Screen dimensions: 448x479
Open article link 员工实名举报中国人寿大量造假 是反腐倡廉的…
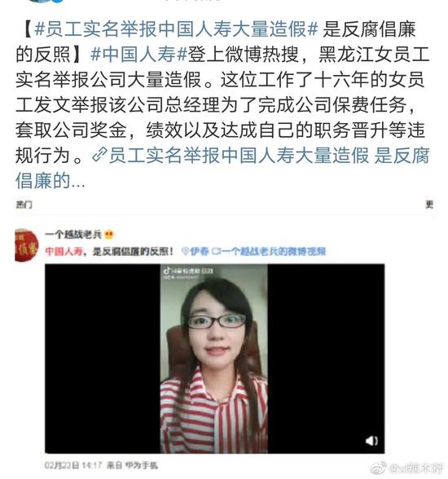pyautogui.click(x=222, y=167)
